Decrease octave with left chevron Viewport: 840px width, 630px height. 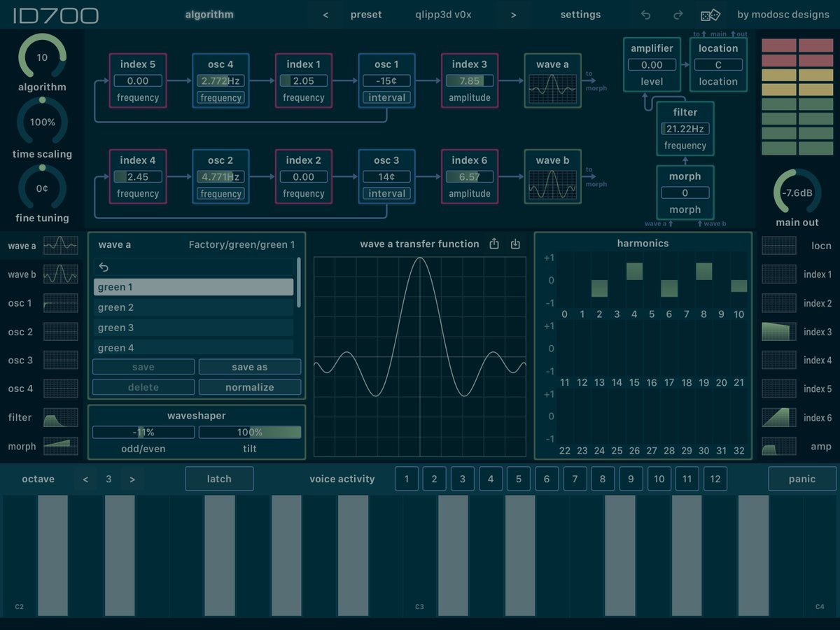[85, 479]
